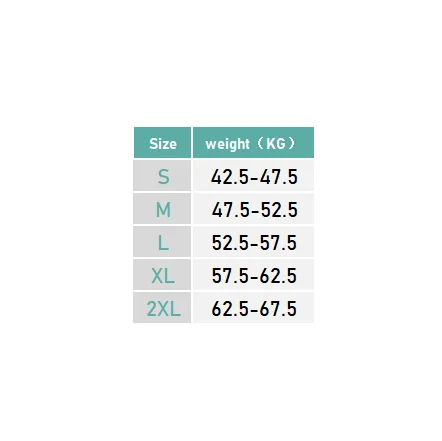Click the teal 2XL label

coord(163,309)
